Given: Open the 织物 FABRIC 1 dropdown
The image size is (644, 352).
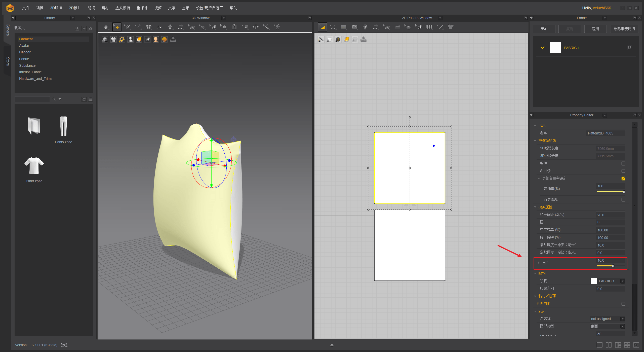Looking at the screenshot, I should 623,281.
